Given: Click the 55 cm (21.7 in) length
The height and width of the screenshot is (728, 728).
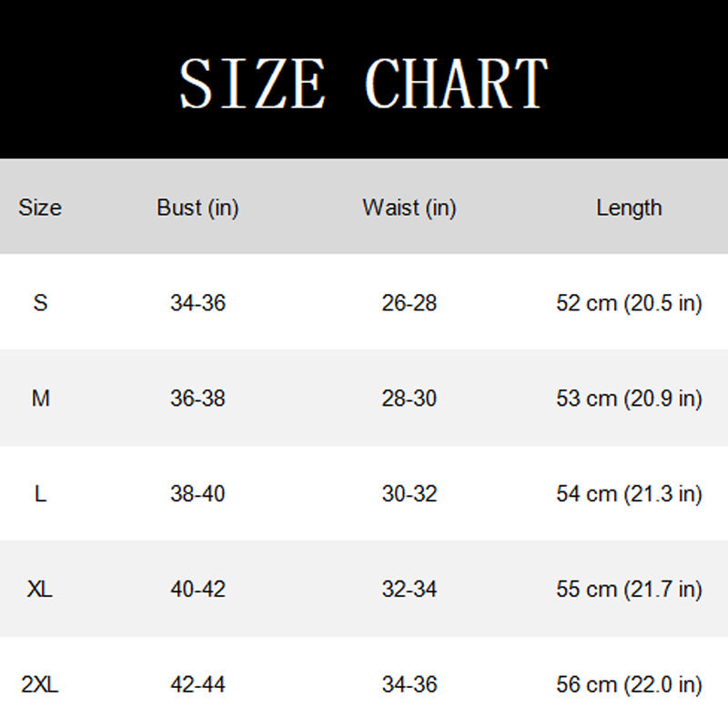Looking at the screenshot, I should tap(629, 590).
